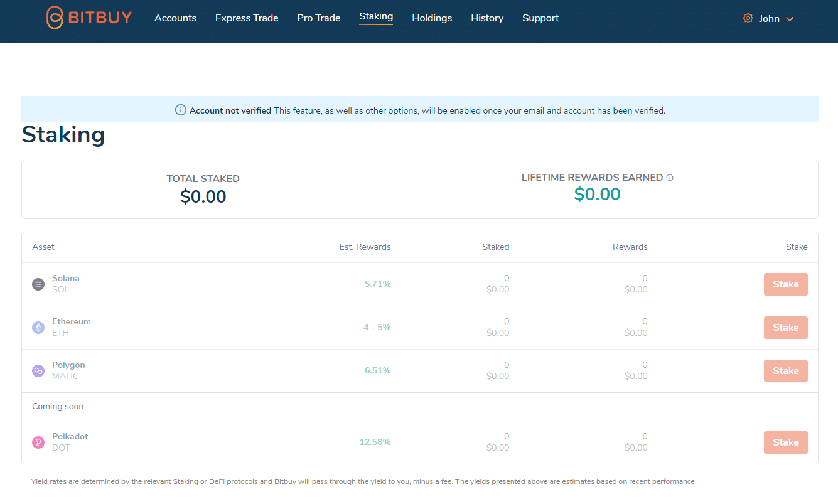Click the Ethereum asset name
The image size is (838, 504).
tap(72, 321)
